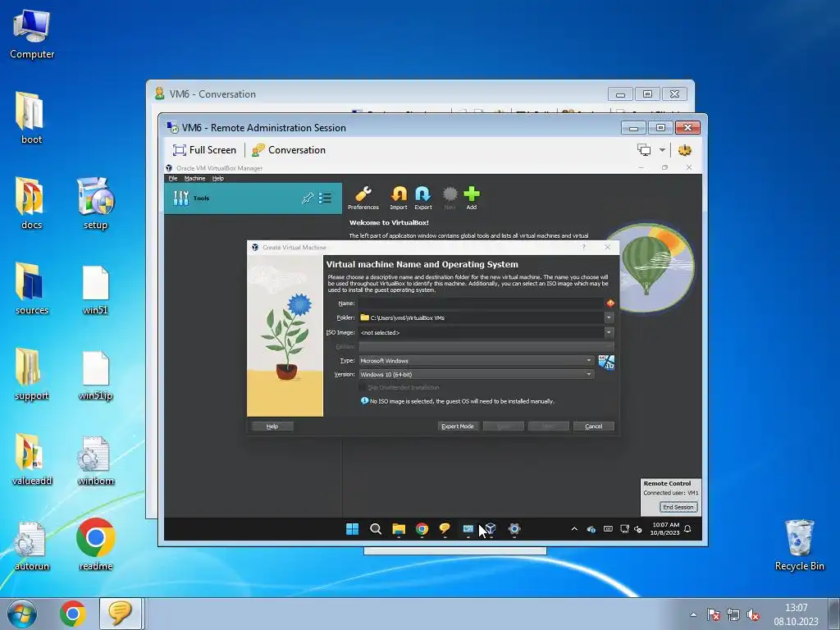840x630 pixels.
Task: Open the Type dropdown showing Microsoft Windows
Action: click(x=477, y=361)
